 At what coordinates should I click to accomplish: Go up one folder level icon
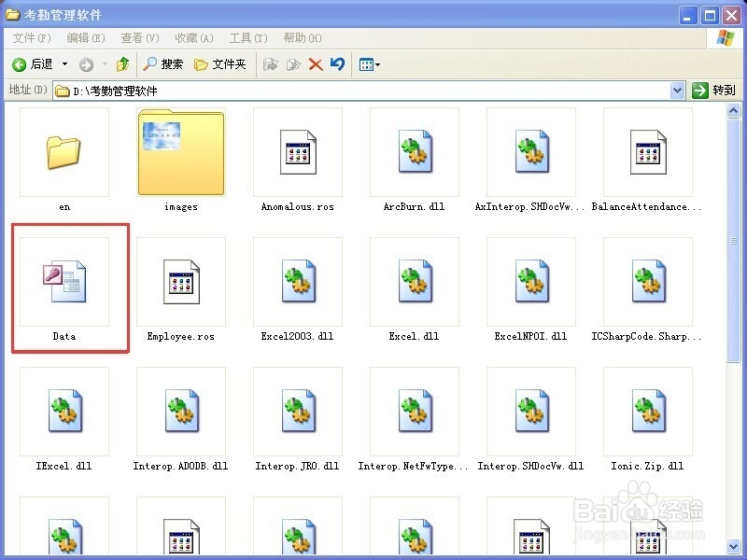click(123, 63)
